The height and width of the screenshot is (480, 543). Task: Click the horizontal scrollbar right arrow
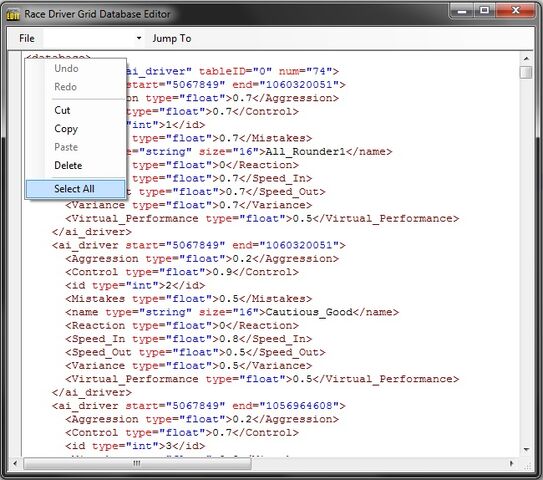click(x=511, y=463)
